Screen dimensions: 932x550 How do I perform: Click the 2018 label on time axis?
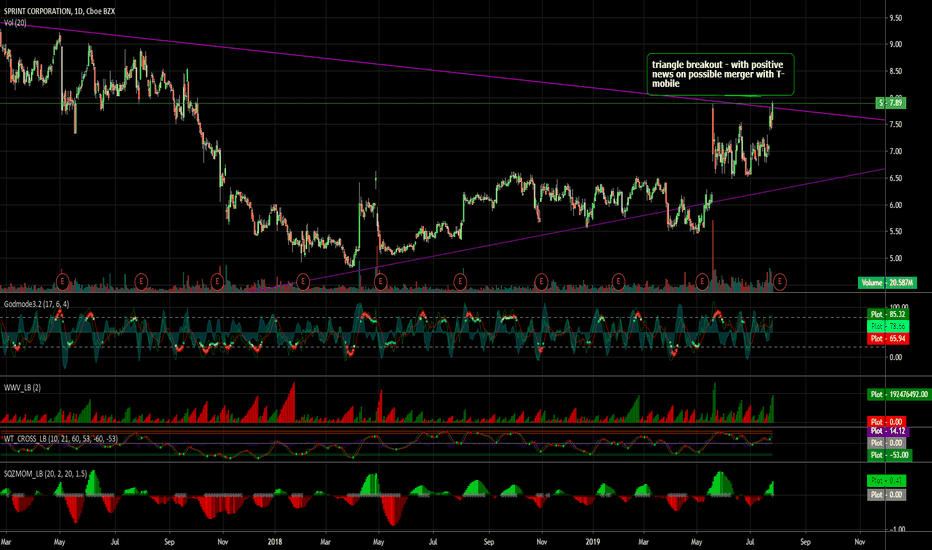coord(275,542)
